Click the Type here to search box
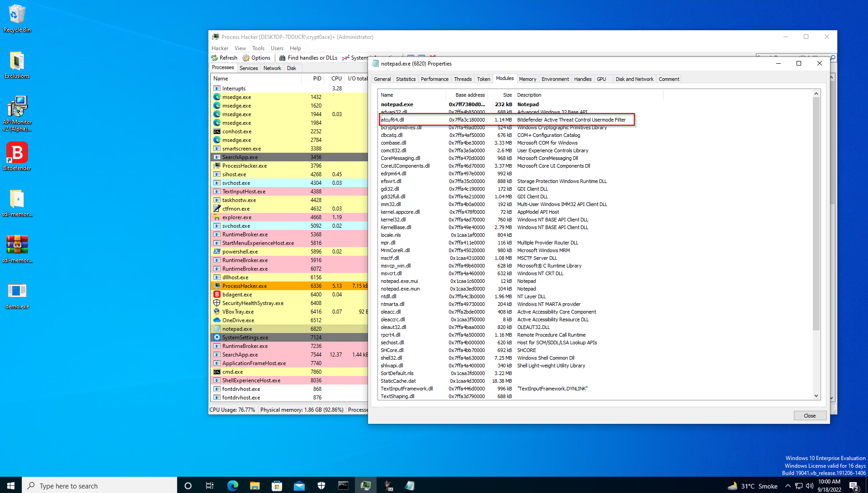The image size is (868, 493). 99,486
